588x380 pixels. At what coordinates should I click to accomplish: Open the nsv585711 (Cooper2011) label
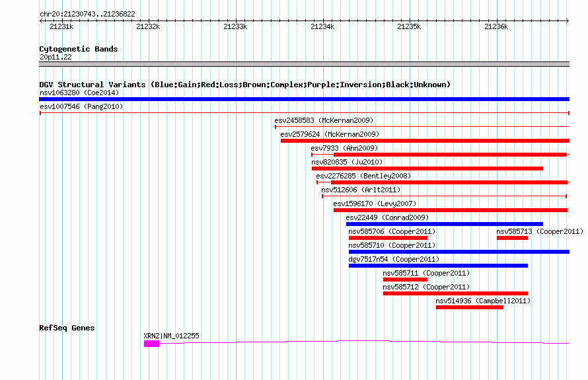click(426, 273)
